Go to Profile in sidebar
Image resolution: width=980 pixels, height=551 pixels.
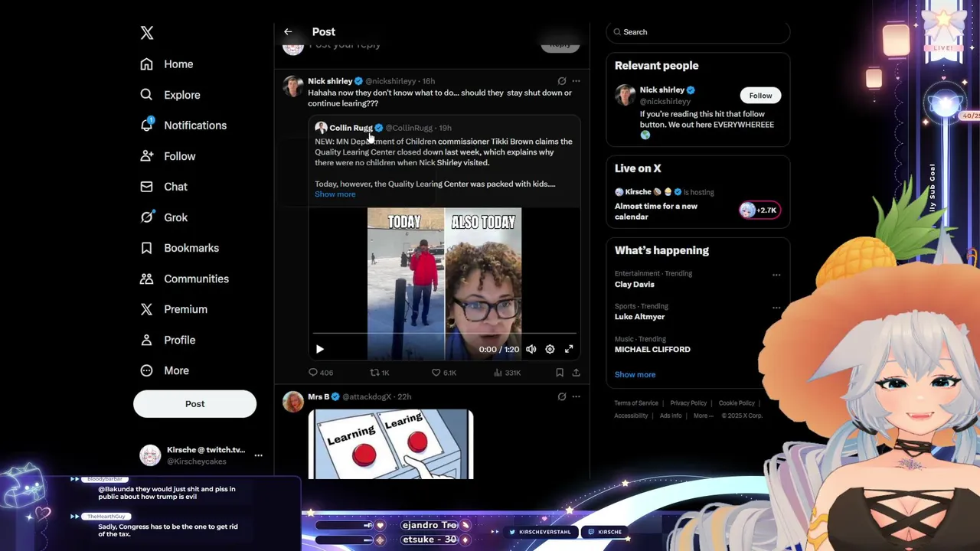[179, 340]
